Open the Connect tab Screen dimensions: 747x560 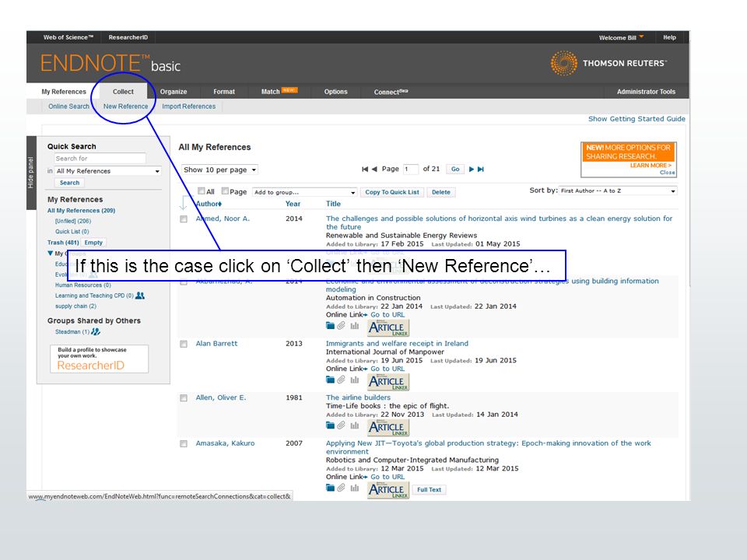391,92
